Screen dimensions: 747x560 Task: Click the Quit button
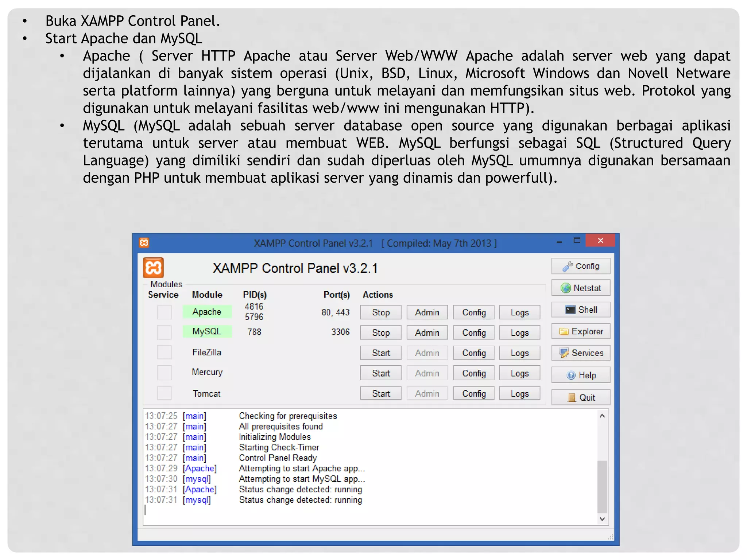[x=581, y=397]
